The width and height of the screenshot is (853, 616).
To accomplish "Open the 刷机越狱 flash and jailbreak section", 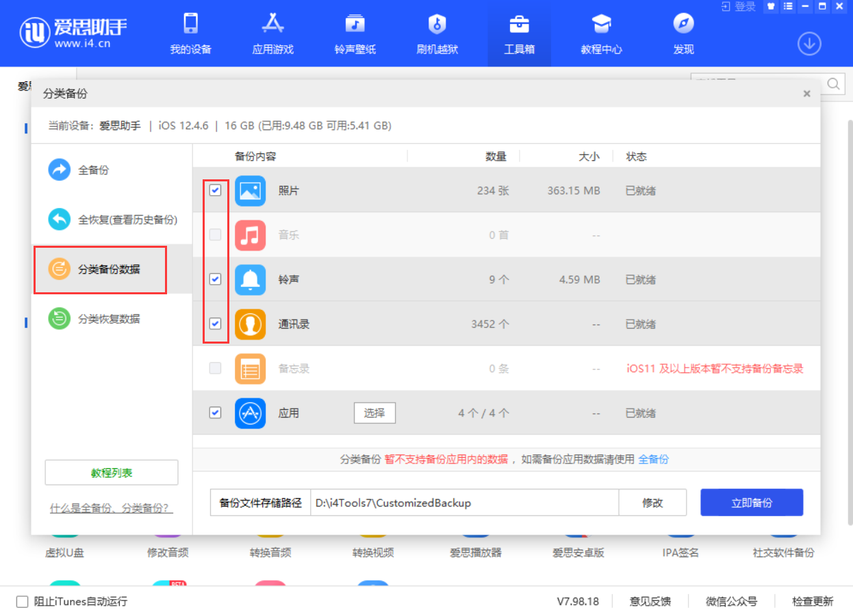I will 436,33.
